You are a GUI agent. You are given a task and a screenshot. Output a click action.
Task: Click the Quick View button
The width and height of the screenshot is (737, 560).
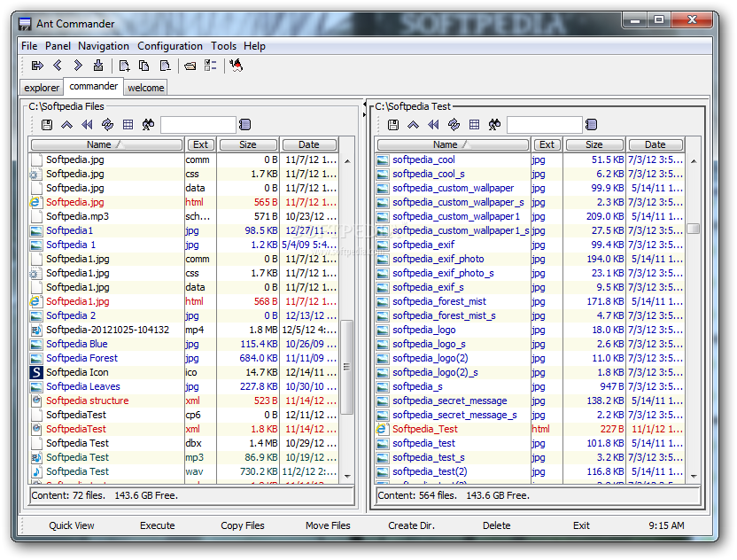(72, 525)
